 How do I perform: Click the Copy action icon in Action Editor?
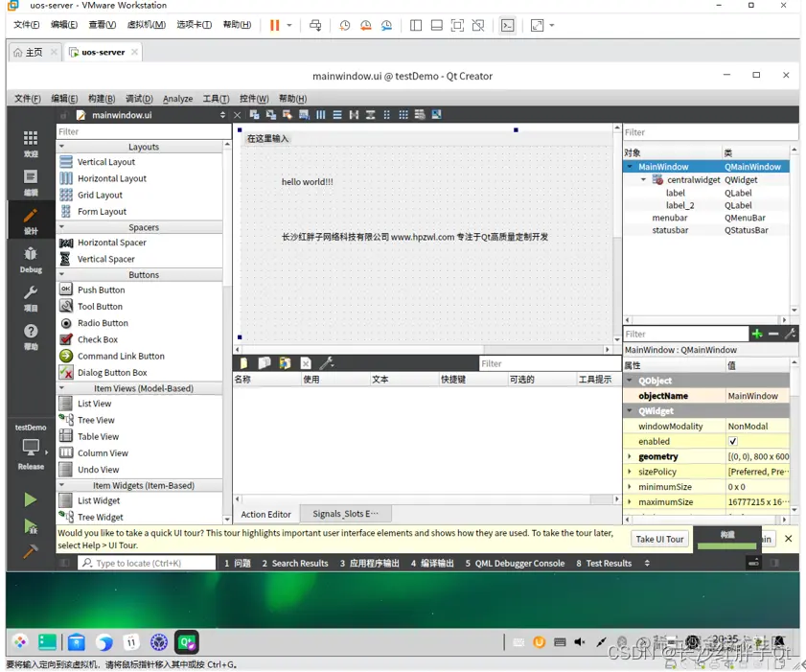(x=265, y=363)
